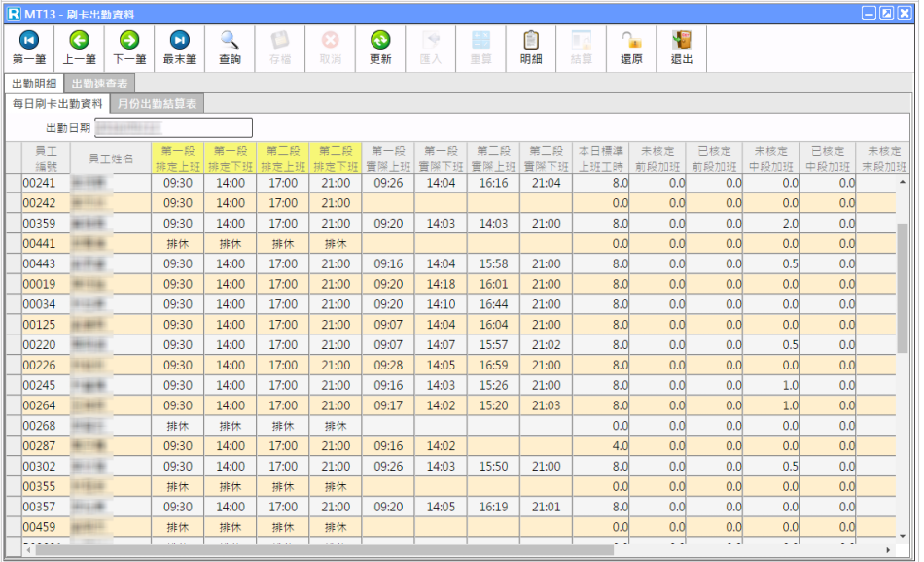Click the 第一段實際上班 column header
The image size is (924, 562).
388,158
